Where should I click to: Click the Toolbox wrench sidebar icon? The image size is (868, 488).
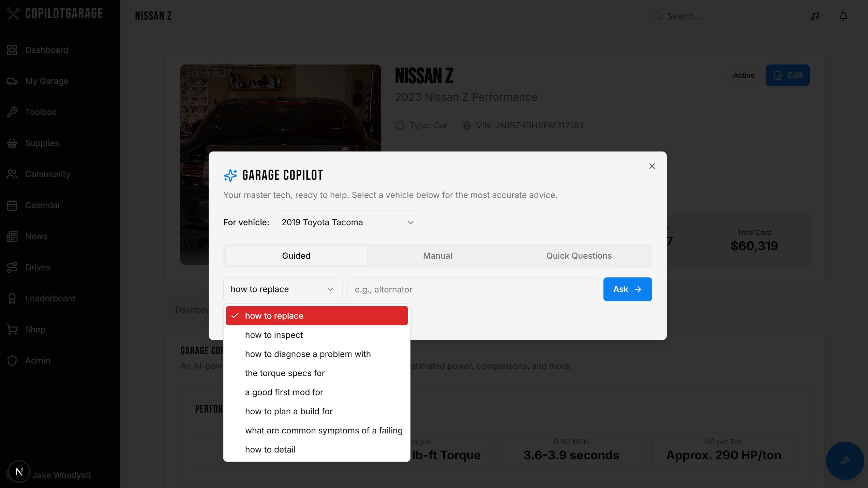[x=12, y=112]
